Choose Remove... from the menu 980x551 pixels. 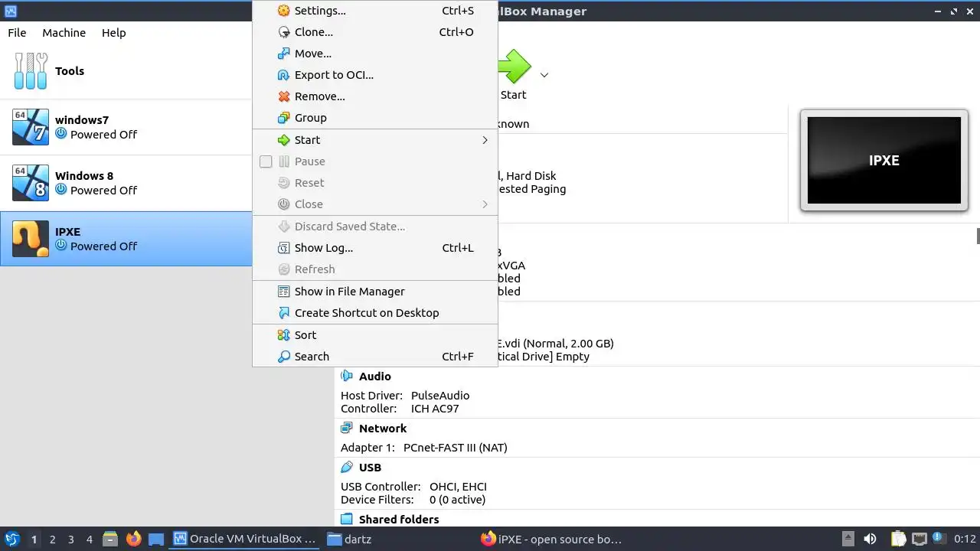[x=375, y=96]
